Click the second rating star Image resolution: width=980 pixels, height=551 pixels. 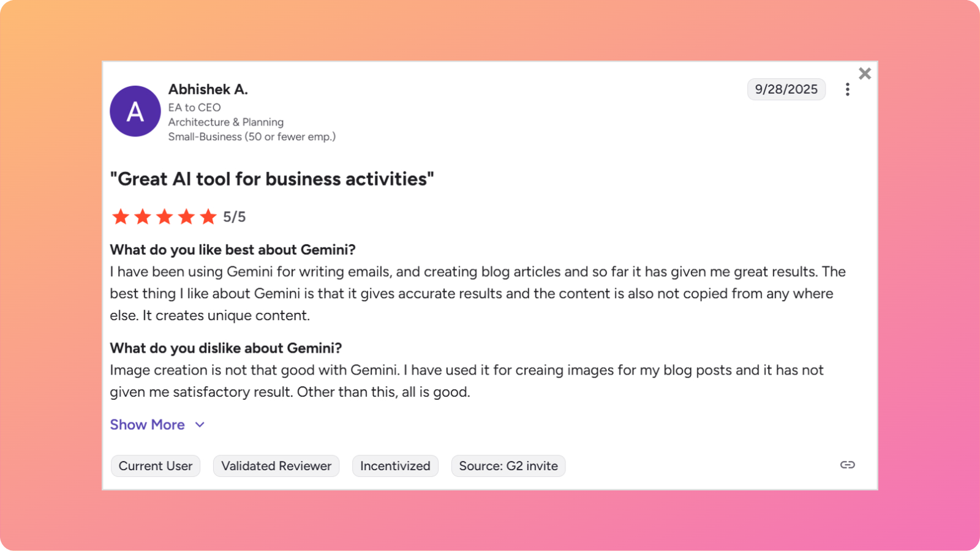[x=143, y=216]
